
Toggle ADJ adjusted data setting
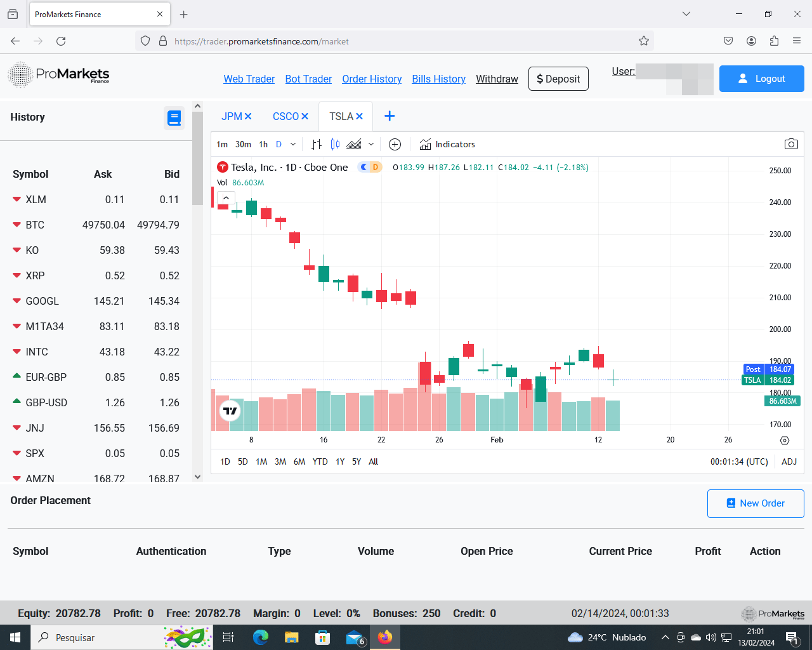click(789, 461)
